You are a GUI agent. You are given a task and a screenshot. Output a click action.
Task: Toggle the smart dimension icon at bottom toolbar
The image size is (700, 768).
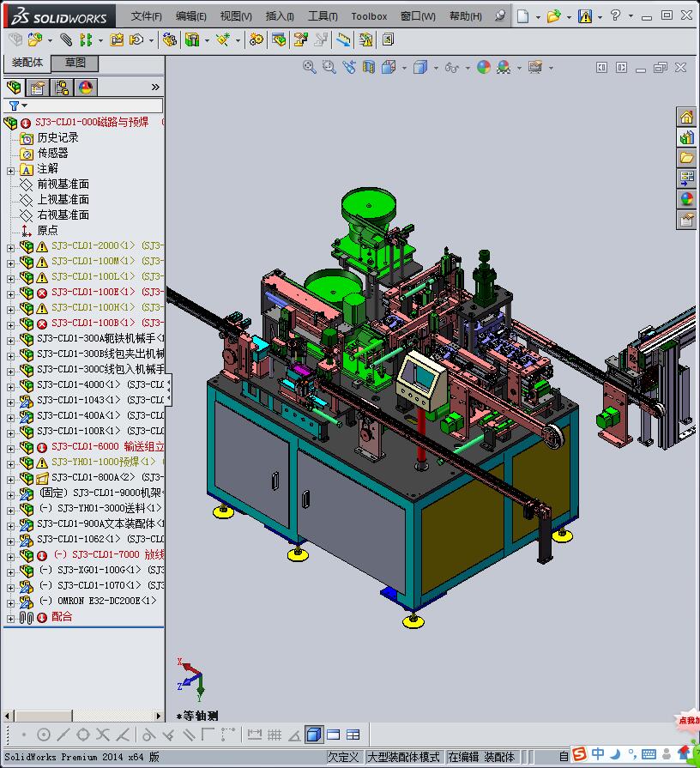255,735
